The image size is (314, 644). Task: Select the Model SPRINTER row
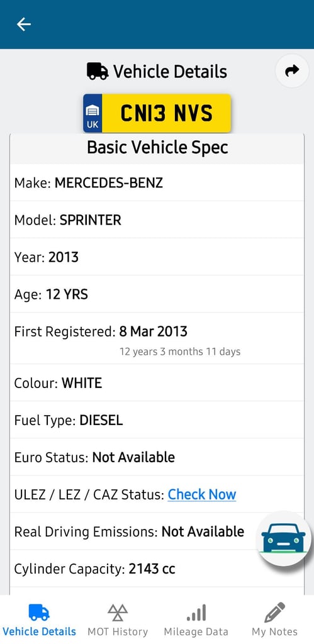coord(157,219)
